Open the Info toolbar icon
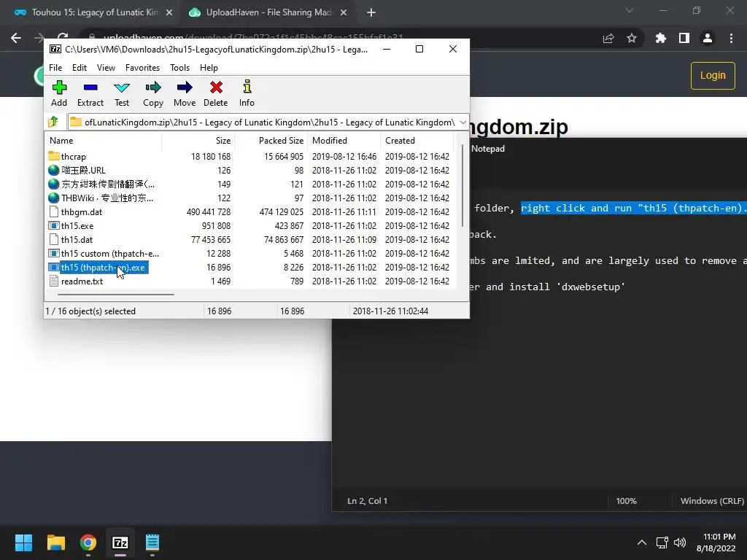This screenshot has width=747, height=560. tap(247, 93)
